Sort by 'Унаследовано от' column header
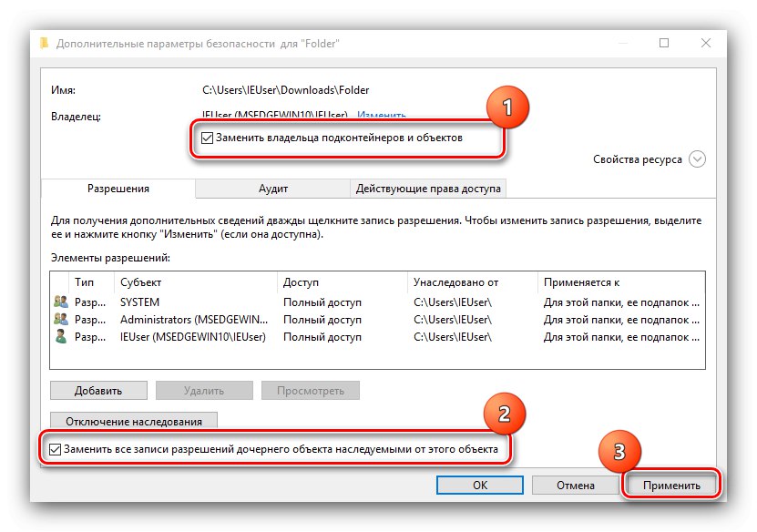This screenshot has width=757, height=532. point(472,282)
